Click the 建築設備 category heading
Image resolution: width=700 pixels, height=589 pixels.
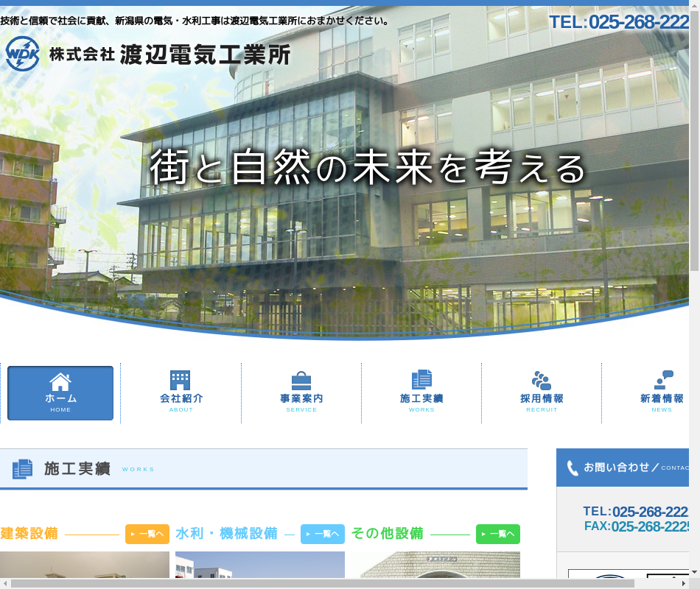[29, 534]
